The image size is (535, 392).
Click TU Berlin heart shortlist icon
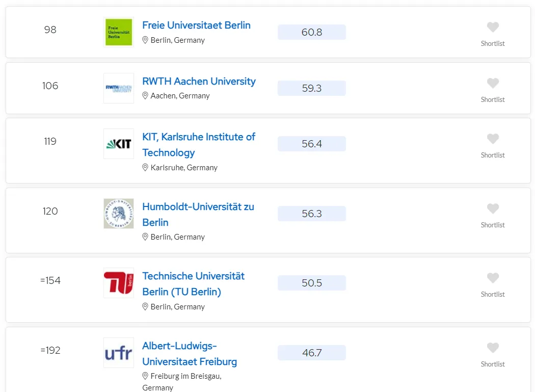pos(492,278)
